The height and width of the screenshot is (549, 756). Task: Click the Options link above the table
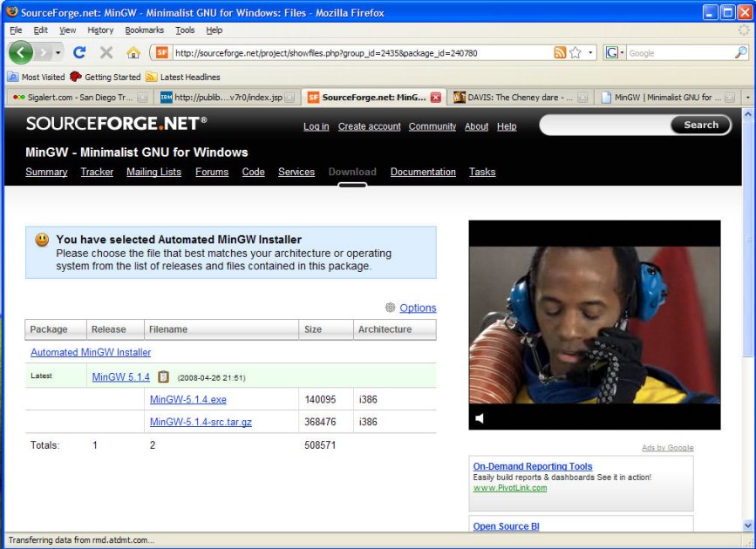click(418, 308)
